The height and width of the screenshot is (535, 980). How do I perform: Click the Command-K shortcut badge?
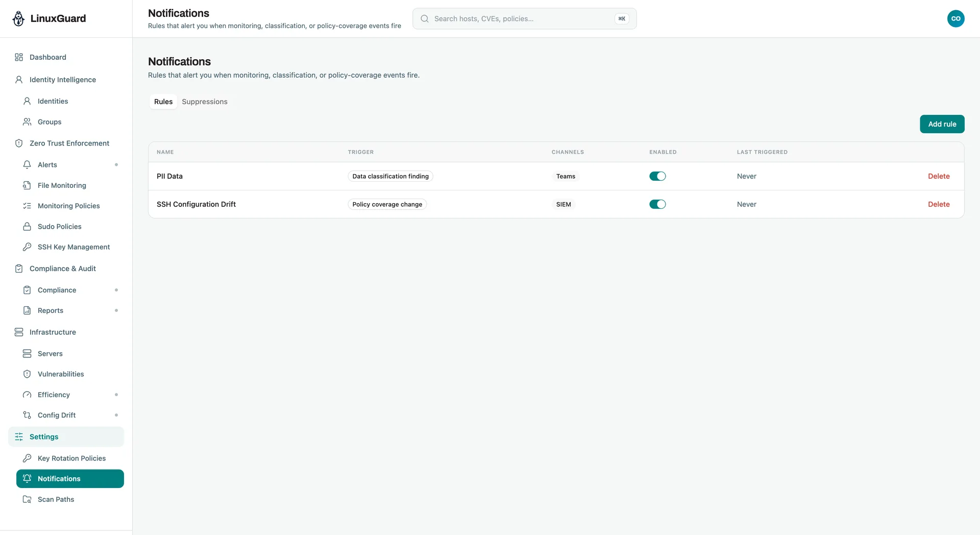pos(622,18)
